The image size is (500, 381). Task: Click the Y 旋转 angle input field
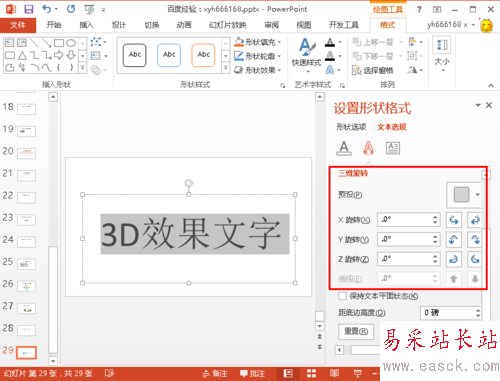(x=409, y=239)
